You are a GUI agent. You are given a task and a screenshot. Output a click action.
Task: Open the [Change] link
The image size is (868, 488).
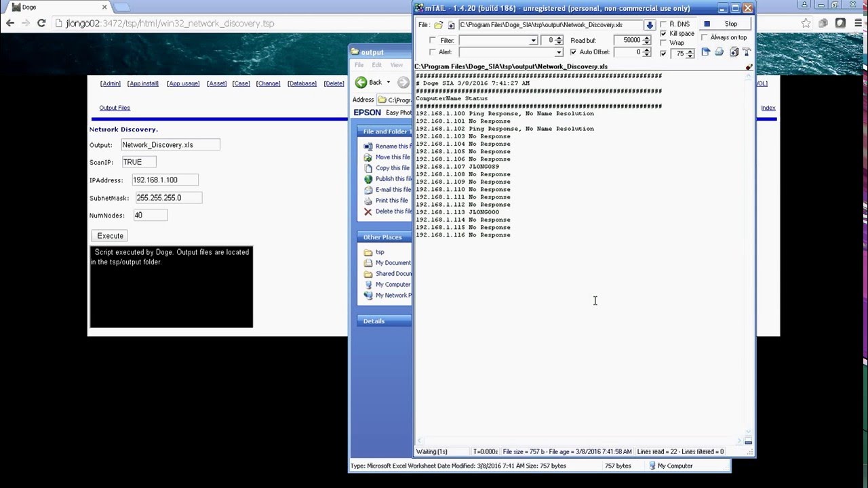[268, 83]
